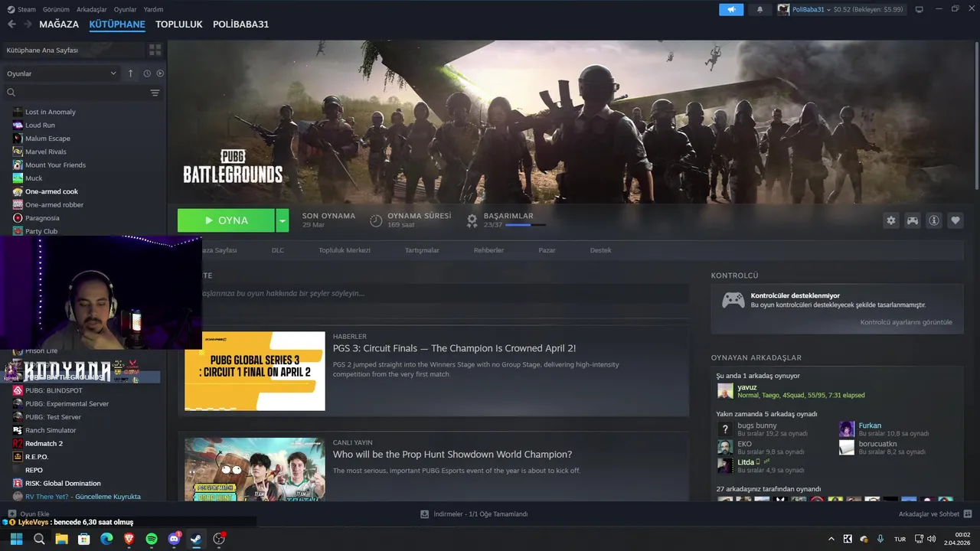980x551 pixels.
Task: Open the Steam menu
Action: click(21, 9)
